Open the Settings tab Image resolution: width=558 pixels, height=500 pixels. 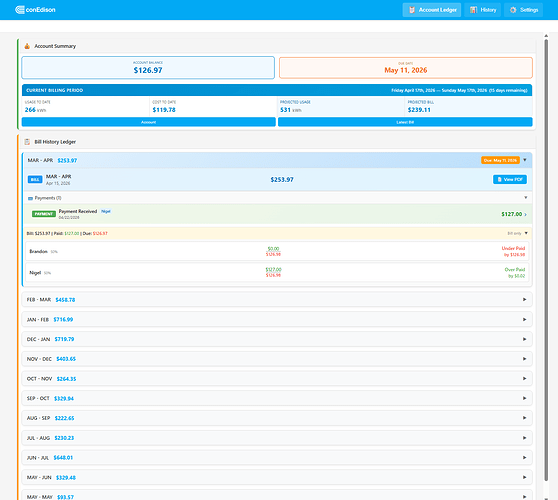click(x=523, y=10)
